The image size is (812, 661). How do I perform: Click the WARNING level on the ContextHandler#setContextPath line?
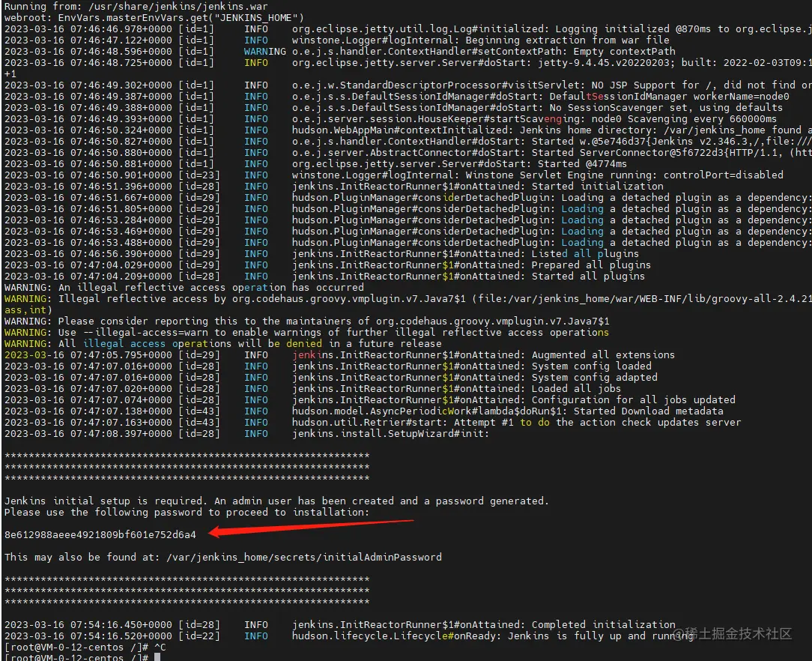pyautogui.click(x=264, y=52)
